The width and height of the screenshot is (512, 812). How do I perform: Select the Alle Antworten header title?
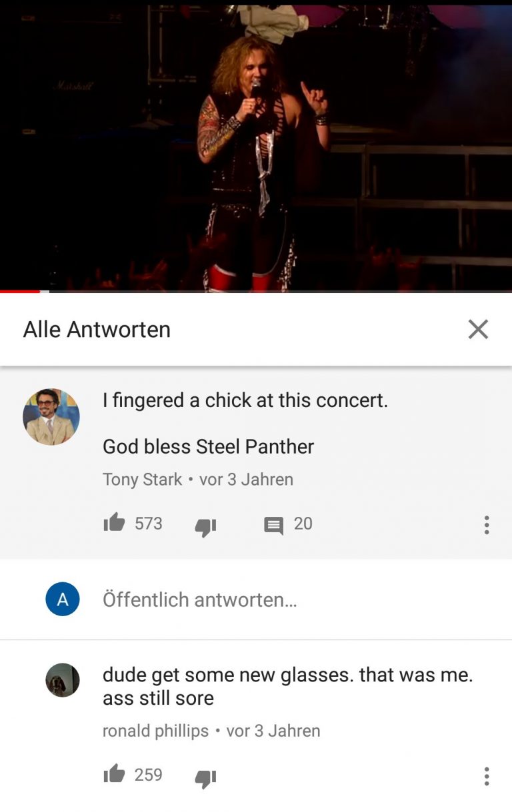[97, 329]
